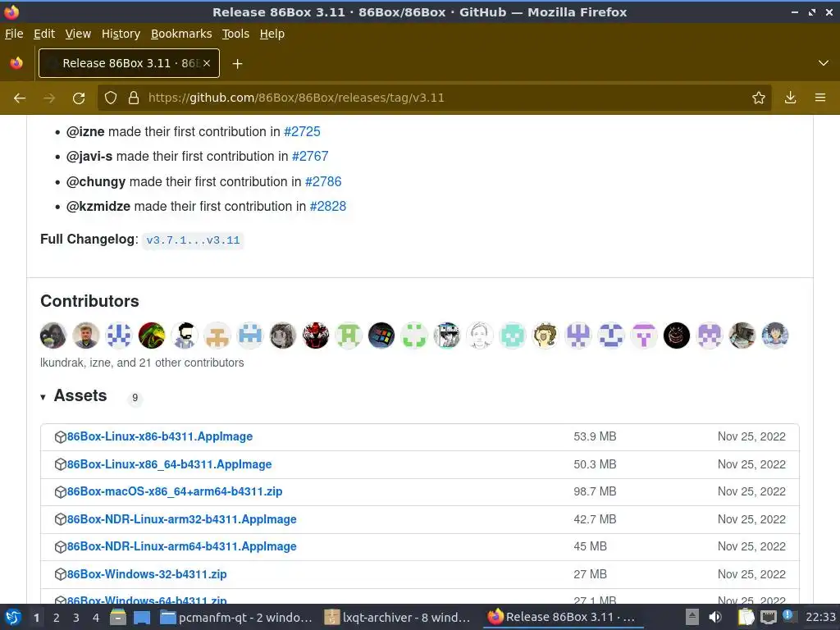Open the History menu
The width and height of the screenshot is (840, 630).
coord(121,34)
